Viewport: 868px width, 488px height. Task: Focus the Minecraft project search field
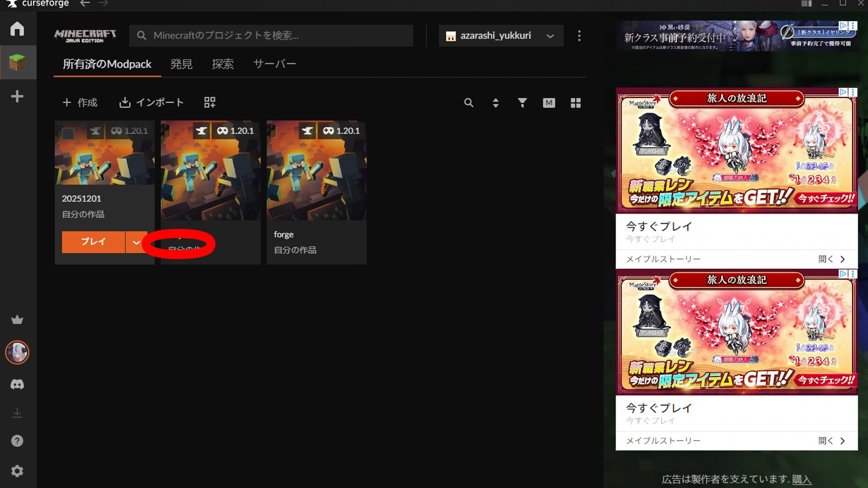(271, 36)
